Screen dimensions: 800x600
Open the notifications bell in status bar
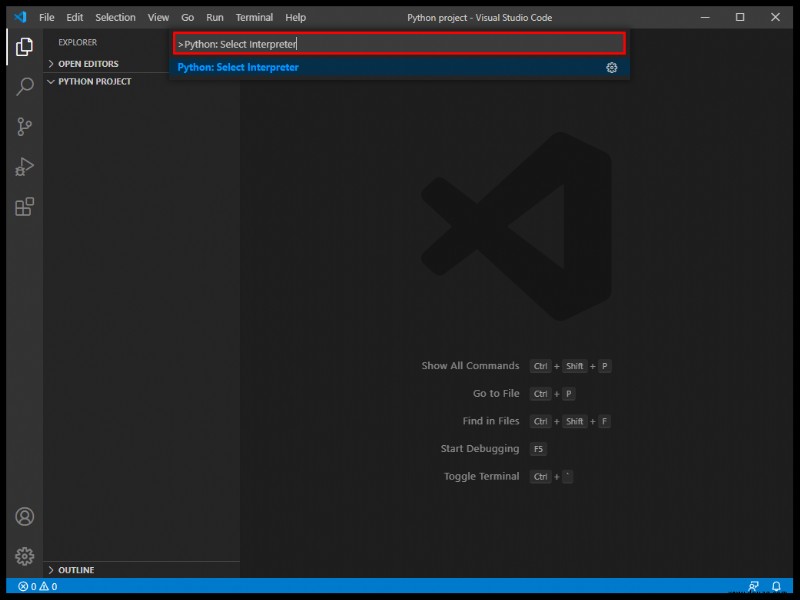pyautogui.click(x=776, y=586)
